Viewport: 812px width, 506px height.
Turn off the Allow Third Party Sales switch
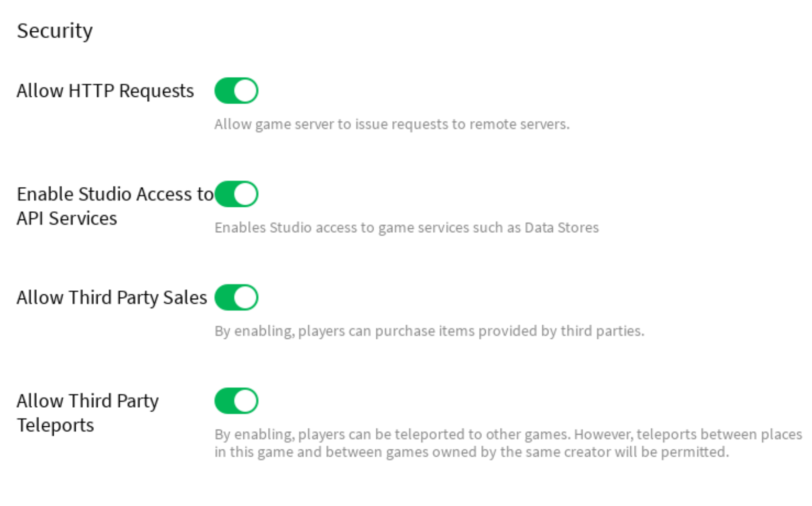point(236,297)
